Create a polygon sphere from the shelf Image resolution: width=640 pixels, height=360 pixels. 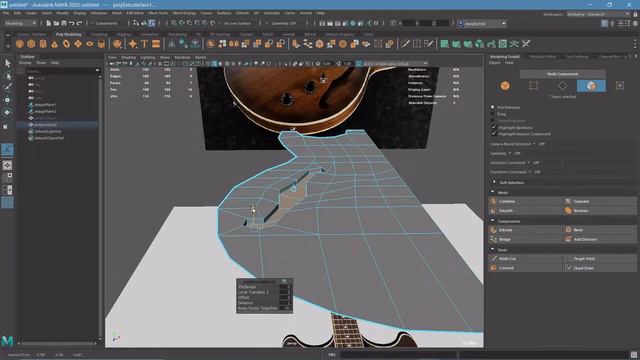pyautogui.click(x=20, y=44)
